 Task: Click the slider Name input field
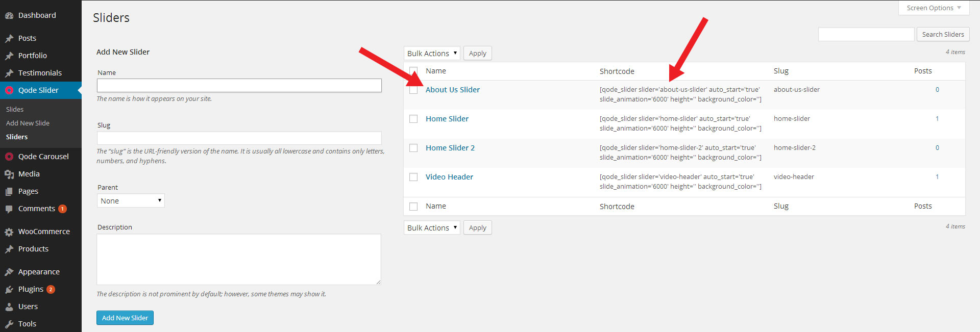click(x=239, y=86)
